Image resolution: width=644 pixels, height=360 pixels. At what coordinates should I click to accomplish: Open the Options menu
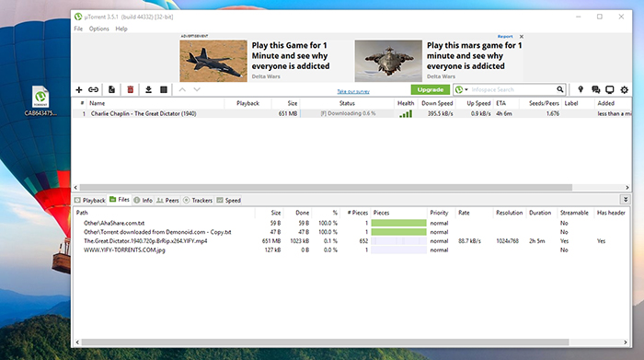(99, 29)
